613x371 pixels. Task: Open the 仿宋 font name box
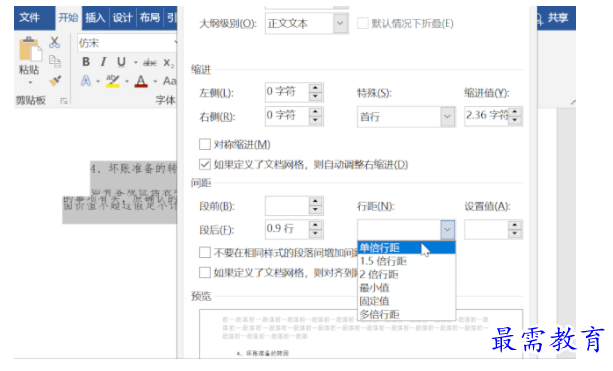coord(126,43)
